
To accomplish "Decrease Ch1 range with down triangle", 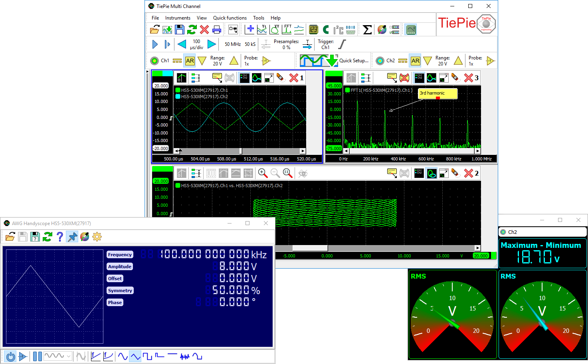I will point(202,61).
